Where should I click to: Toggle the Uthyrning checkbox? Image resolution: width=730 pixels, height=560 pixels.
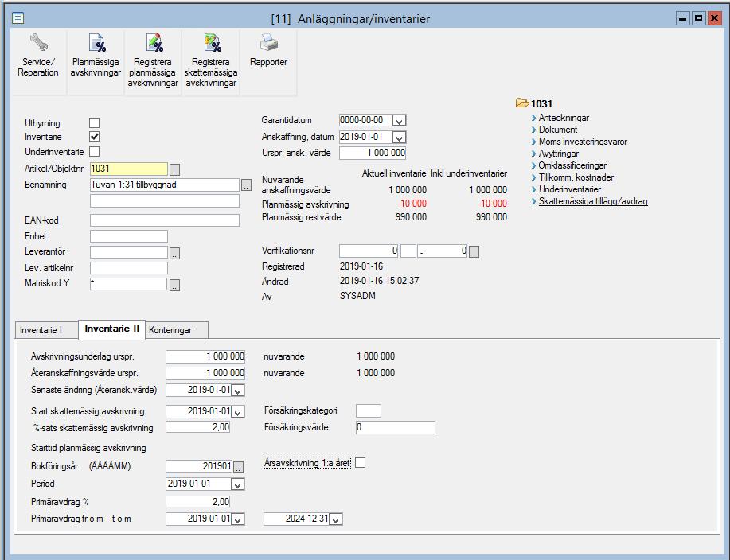point(95,122)
